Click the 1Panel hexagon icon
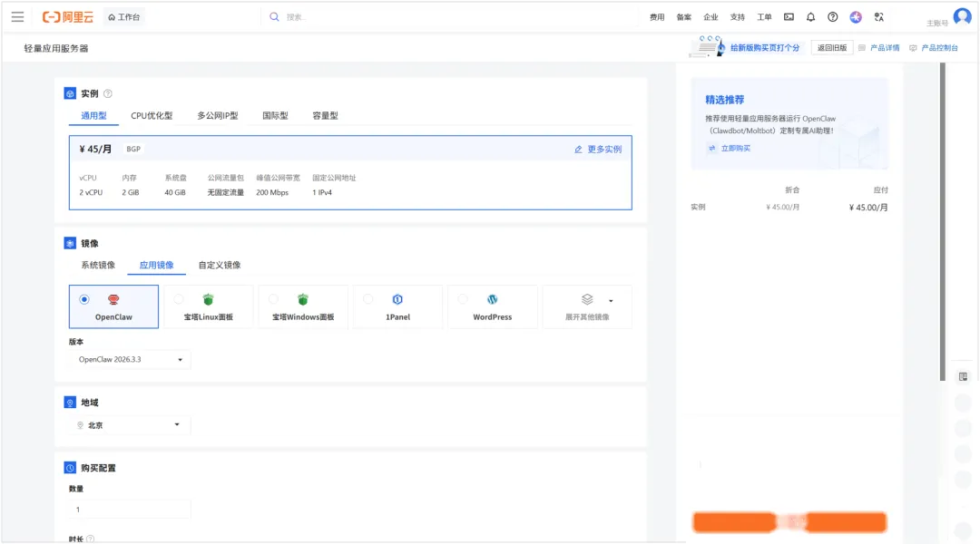Image resolution: width=980 pixels, height=544 pixels. pos(397,300)
